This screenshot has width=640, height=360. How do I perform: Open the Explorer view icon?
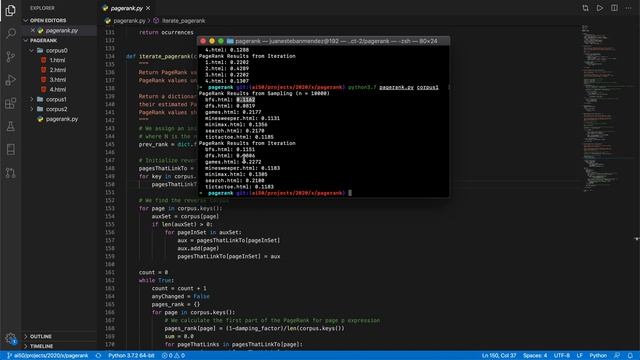(x=11, y=10)
